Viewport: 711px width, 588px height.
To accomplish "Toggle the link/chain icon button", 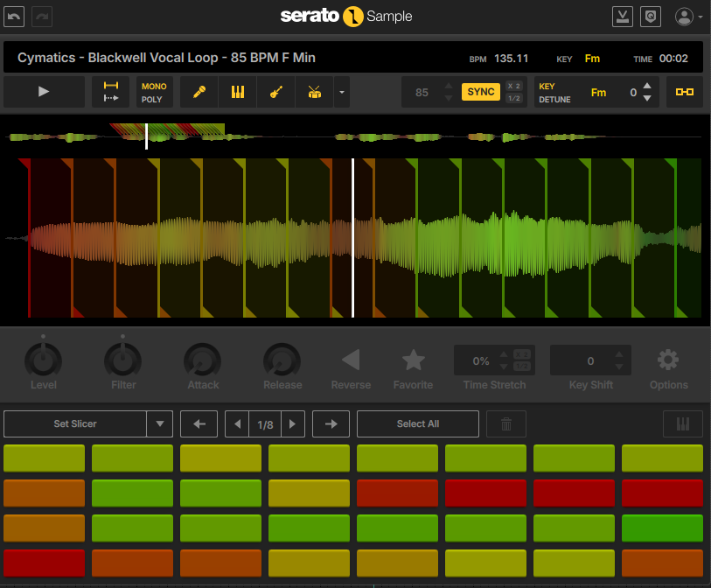I will pos(684,92).
